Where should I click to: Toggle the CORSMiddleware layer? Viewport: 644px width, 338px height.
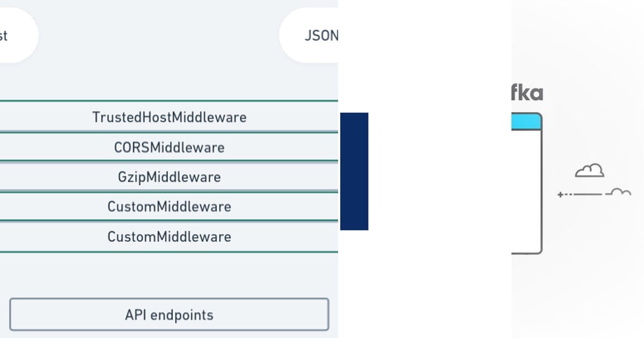click(x=169, y=147)
